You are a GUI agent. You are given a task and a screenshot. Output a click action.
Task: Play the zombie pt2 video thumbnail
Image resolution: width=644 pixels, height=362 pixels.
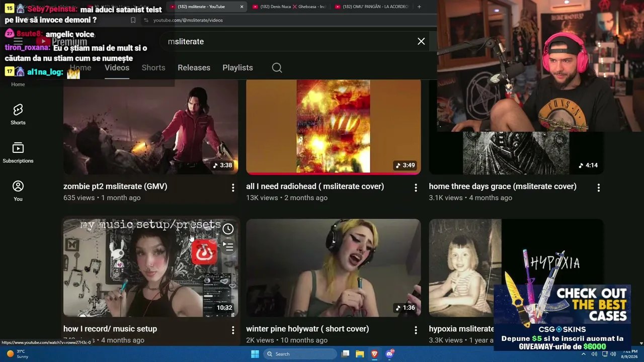point(150,127)
